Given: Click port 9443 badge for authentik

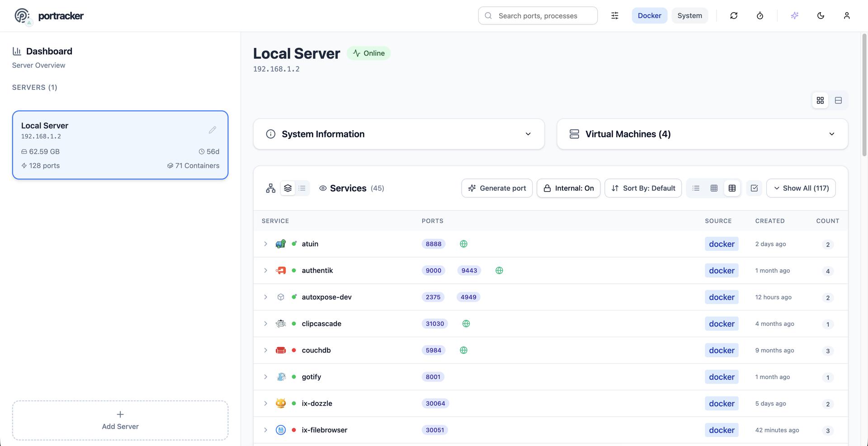Looking at the screenshot, I should 469,271.
